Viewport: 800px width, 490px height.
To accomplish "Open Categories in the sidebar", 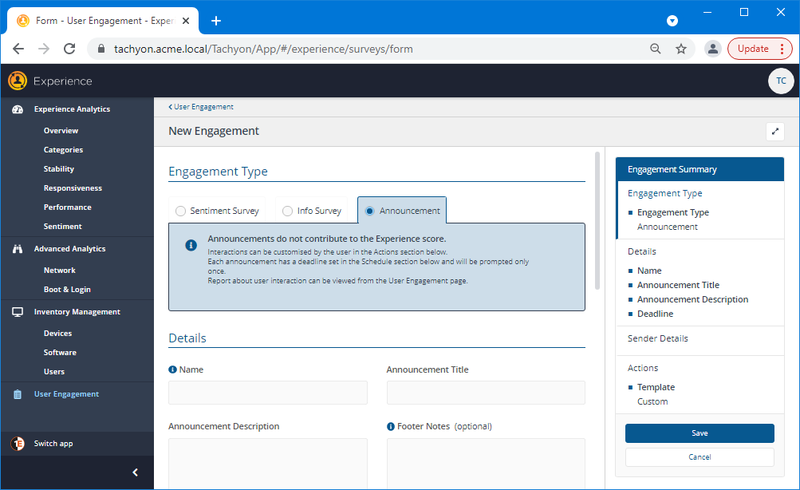I will click(x=63, y=150).
